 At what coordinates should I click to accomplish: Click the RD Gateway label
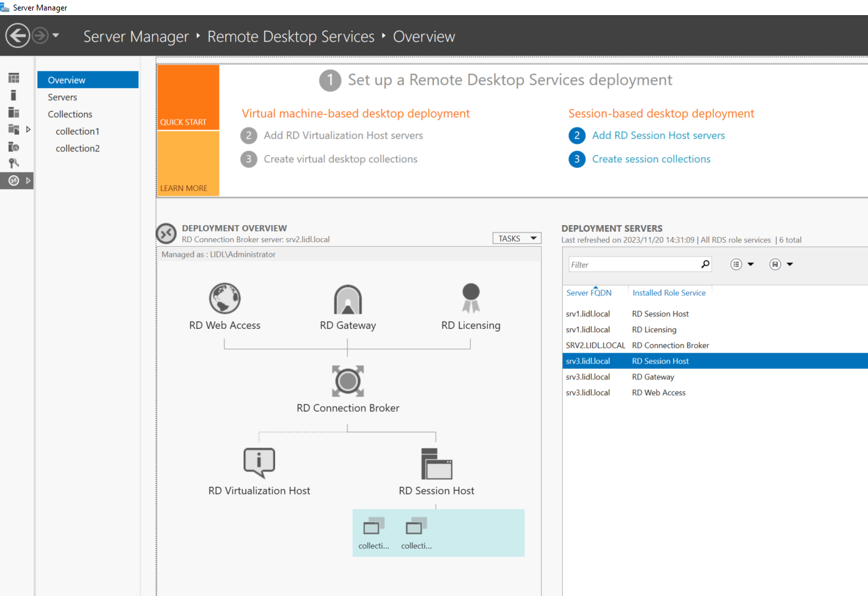tap(348, 326)
